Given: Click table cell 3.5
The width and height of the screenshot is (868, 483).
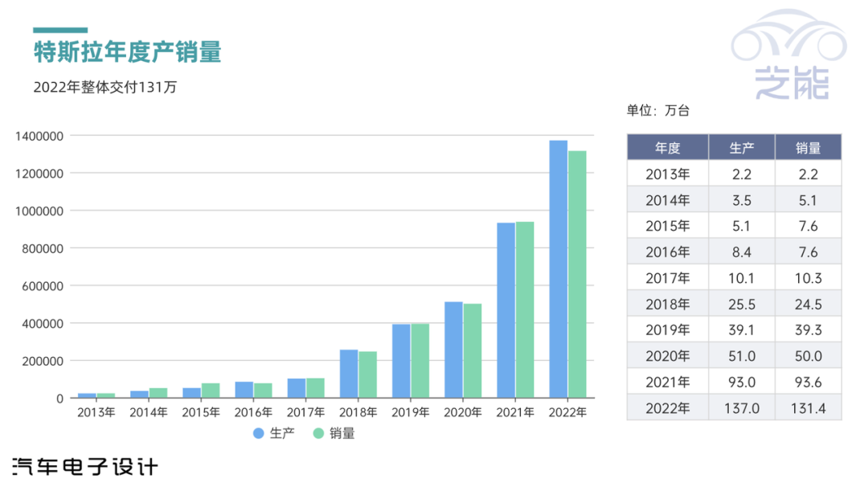Looking at the screenshot, I should pyautogui.click(x=742, y=200).
